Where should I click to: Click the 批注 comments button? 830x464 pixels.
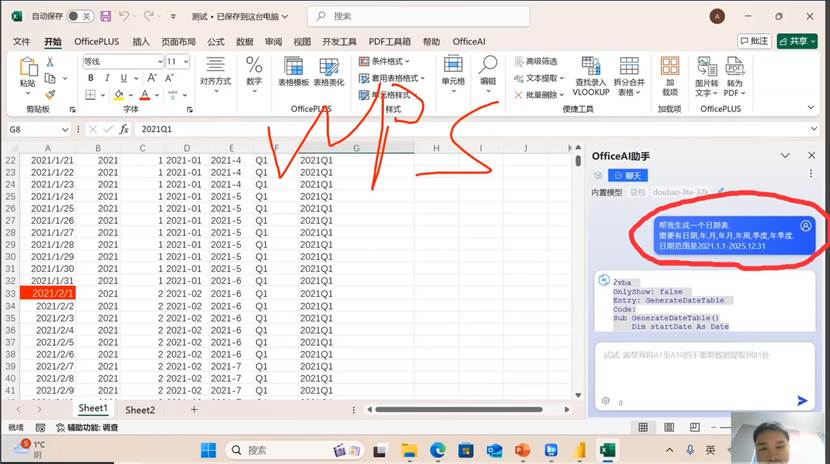754,41
